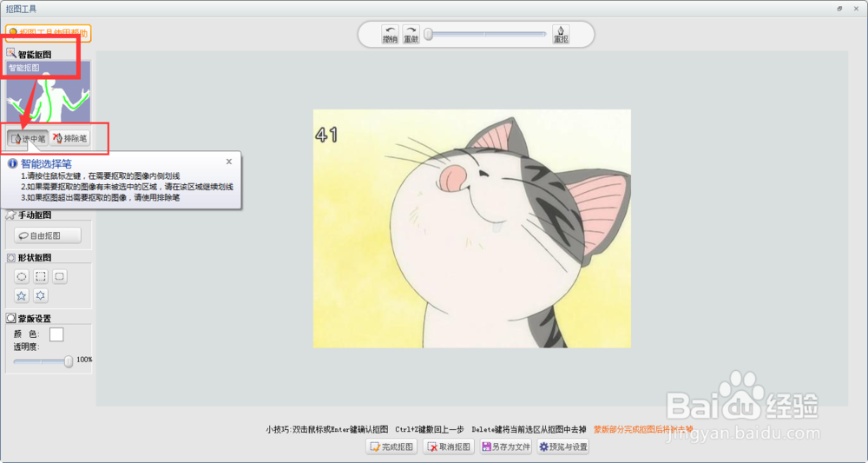
Task: Click the 智能抠图 section header
Action: [30, 54]
